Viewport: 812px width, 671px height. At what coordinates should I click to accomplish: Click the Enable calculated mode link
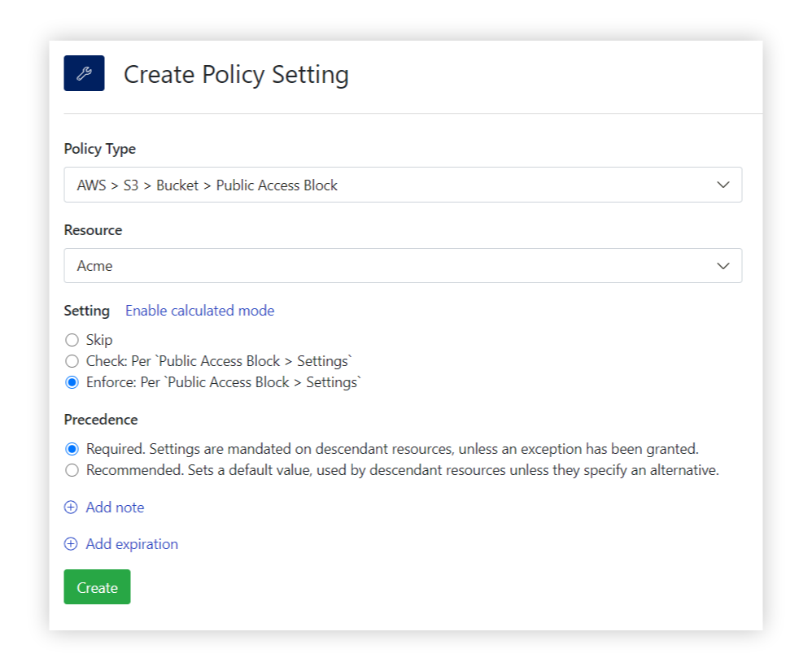199,311
